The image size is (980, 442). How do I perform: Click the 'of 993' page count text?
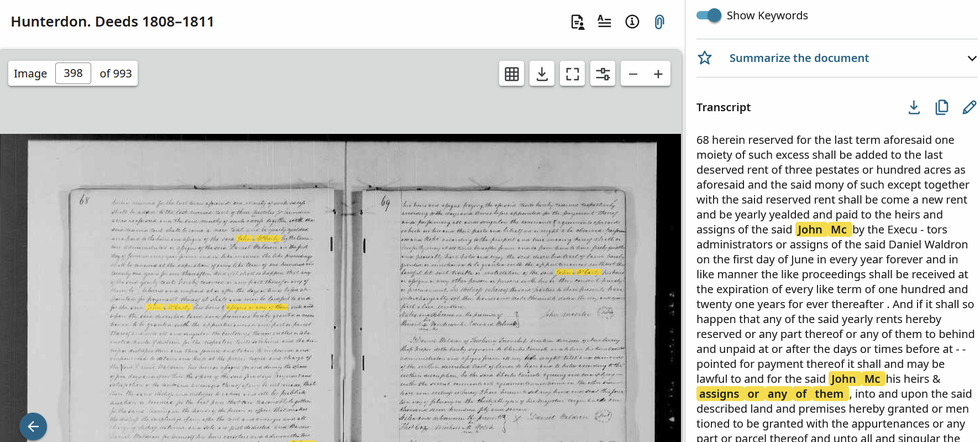[116, 74]
